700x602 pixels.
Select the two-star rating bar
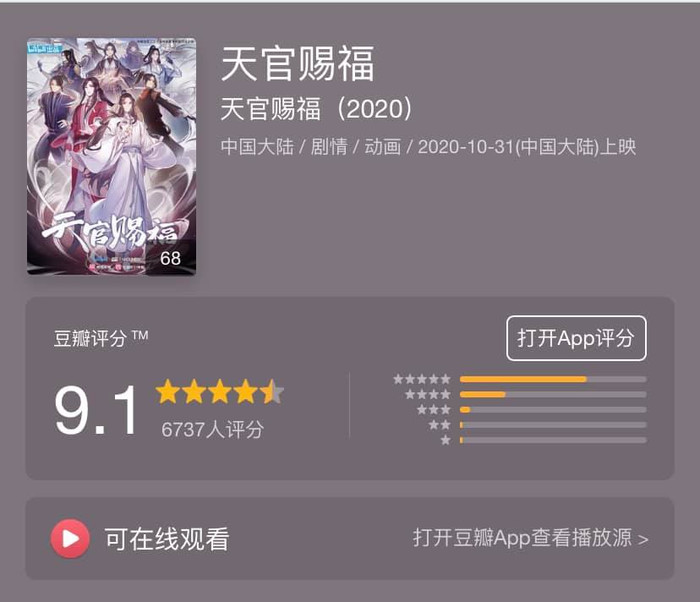click(553, 425)
